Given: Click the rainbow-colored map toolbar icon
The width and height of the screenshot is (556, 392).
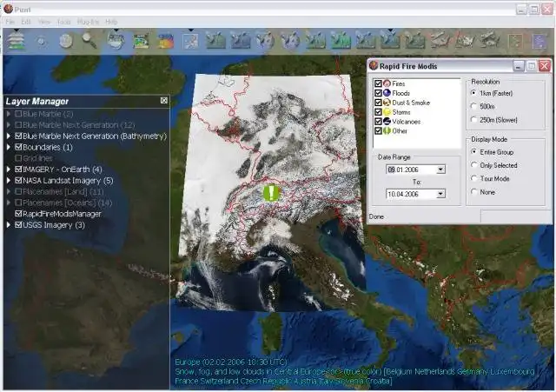Looking at the screenshot, I should (x=166, y=41).
